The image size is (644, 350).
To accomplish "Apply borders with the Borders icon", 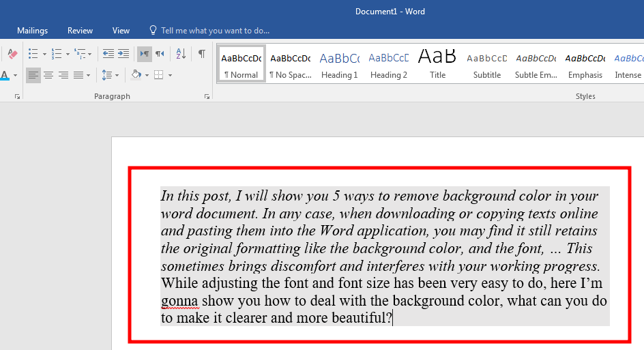I will [x=158, y=75].
